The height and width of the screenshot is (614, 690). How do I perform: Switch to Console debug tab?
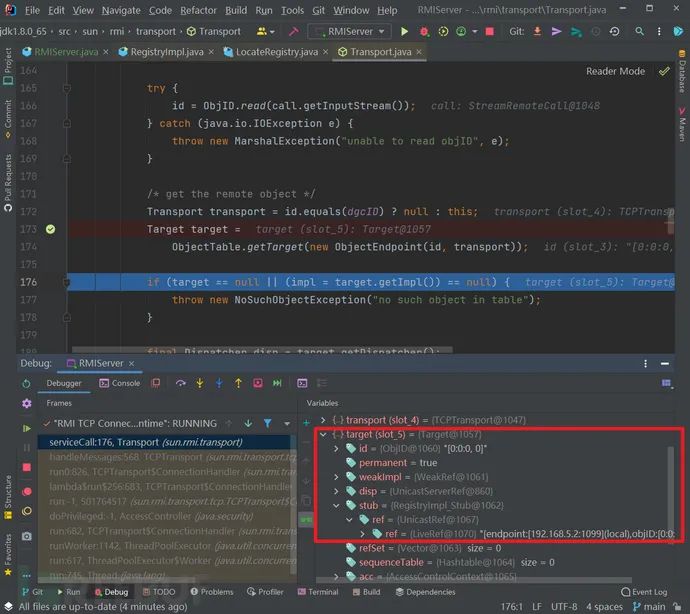click(x=120, y=383)
